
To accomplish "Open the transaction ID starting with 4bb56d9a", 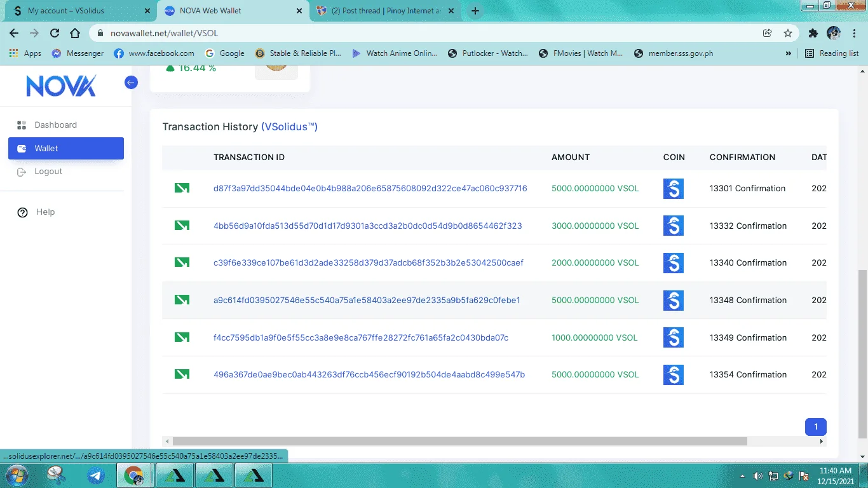I will pos(367,226).
